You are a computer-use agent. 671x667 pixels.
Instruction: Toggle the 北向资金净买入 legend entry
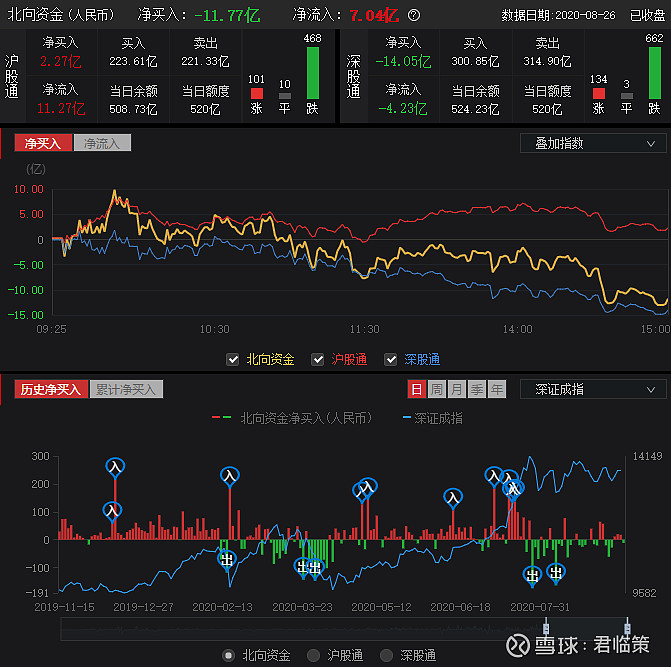click(292, 418)
